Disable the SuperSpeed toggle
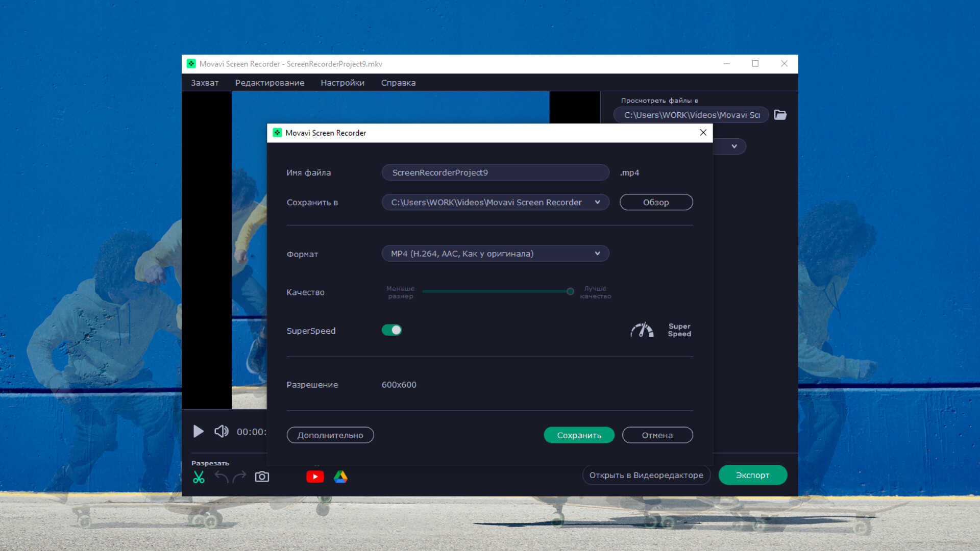Viewport: 980px width, 551px height. pyautogui.click(x=391, y=330)
